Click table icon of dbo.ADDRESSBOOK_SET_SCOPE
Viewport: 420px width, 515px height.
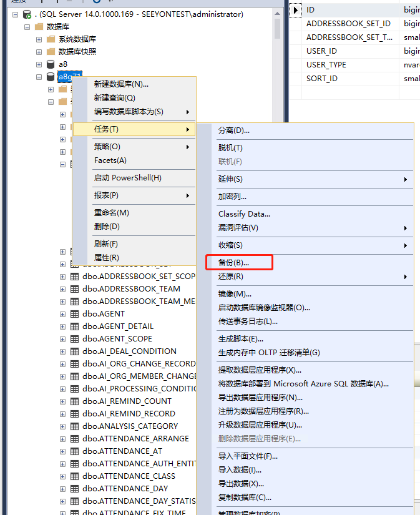(x=74, y=277)
